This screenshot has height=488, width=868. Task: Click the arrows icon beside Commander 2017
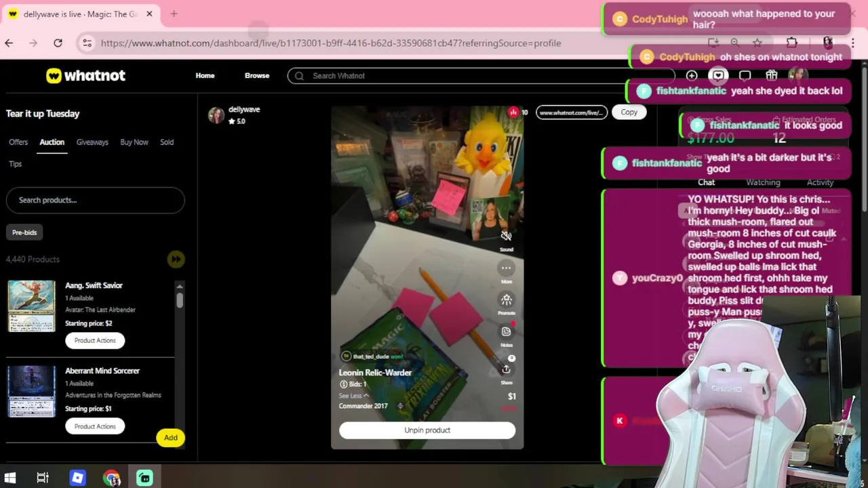click(x=400, y=406)
